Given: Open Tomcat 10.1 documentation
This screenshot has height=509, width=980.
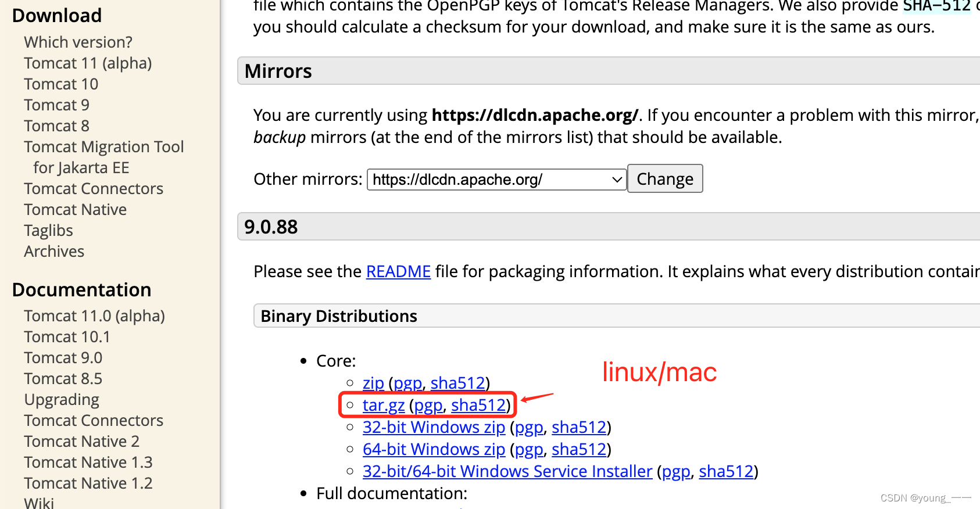Looking at the screenshot, I should point(67,337).
